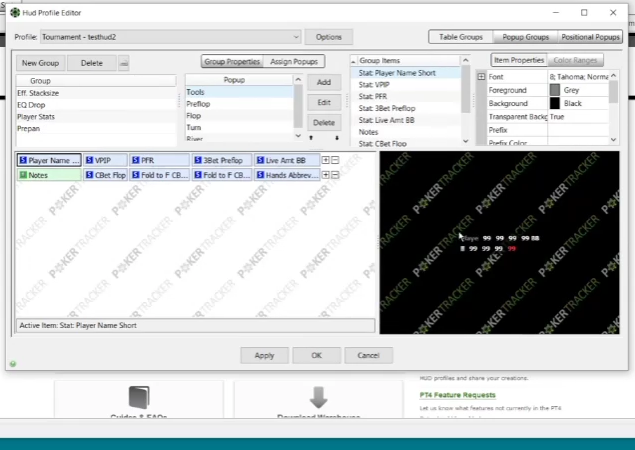
Task: Switch to the Positional Popups tab
Action: click(590, 37)
